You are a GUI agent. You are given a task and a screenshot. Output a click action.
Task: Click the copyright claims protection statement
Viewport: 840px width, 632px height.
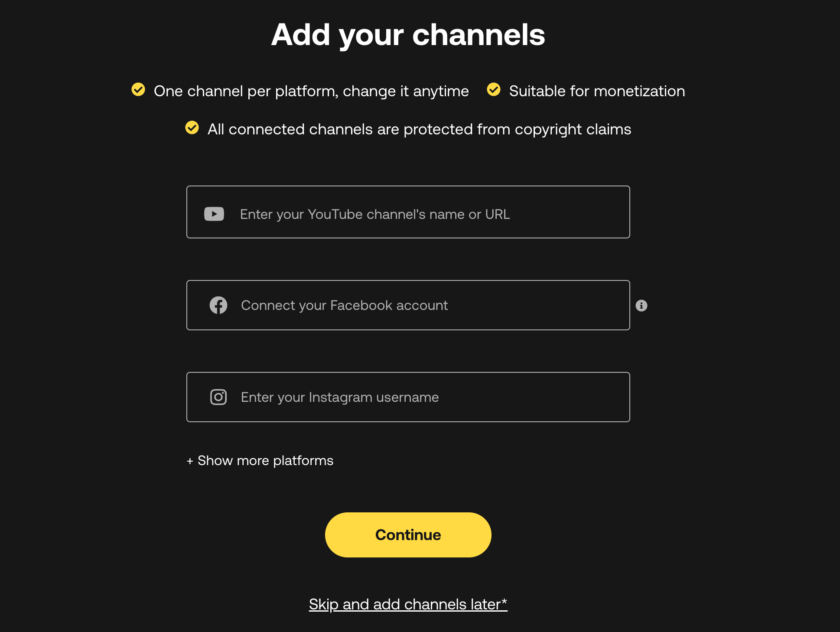click(419, 129)
